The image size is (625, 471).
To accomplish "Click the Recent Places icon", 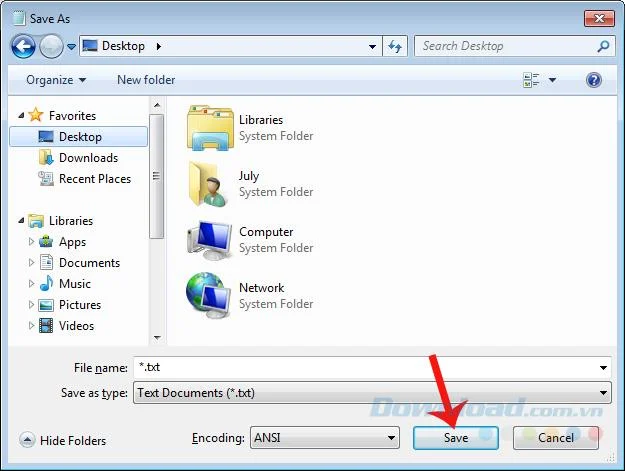I will tap(46, 179).
